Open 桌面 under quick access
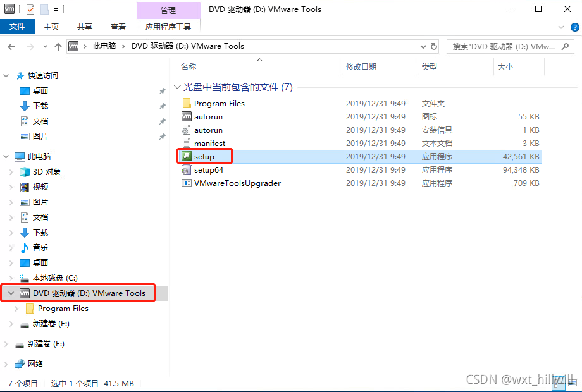 [40, 91]
